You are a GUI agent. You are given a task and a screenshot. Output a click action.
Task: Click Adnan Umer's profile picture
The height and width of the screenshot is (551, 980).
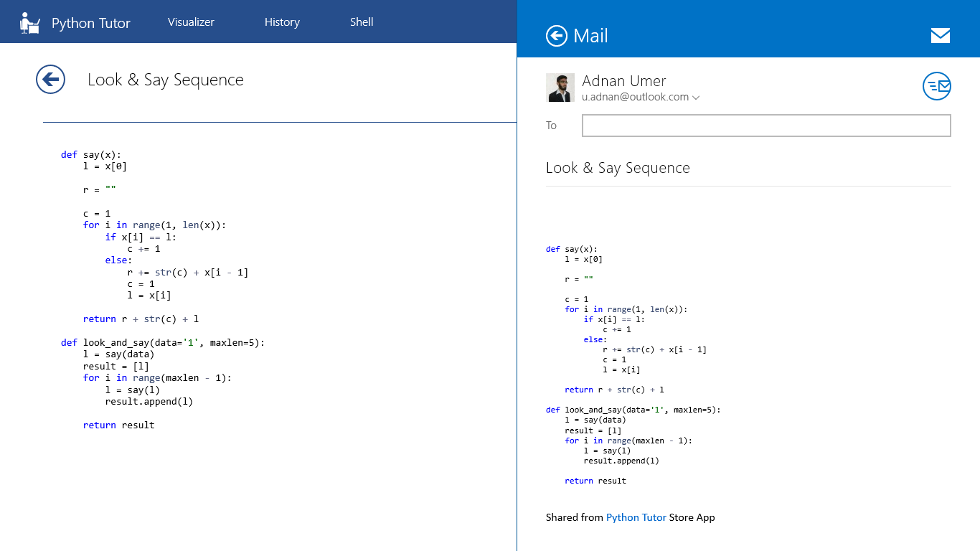click(x=560, y=88)
